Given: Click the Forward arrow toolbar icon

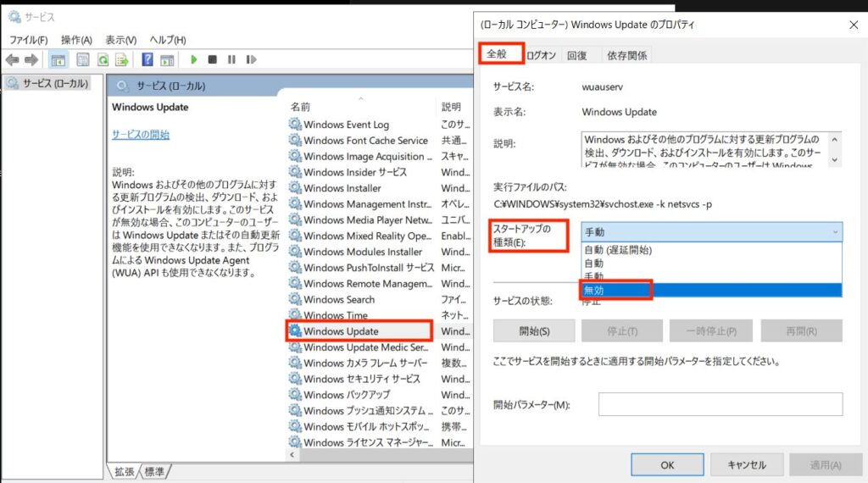Looking at the screenshot, I should [31, 60].
